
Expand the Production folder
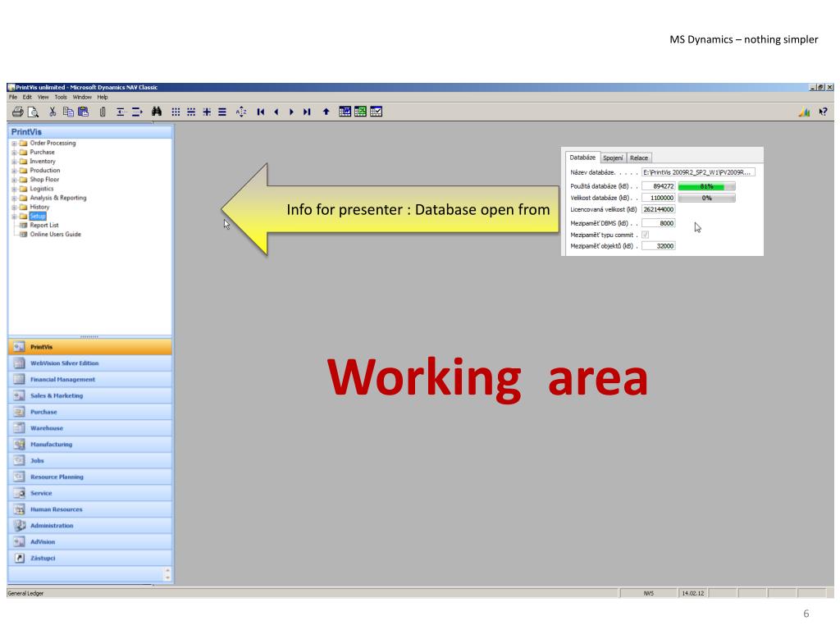pos(14,171)
